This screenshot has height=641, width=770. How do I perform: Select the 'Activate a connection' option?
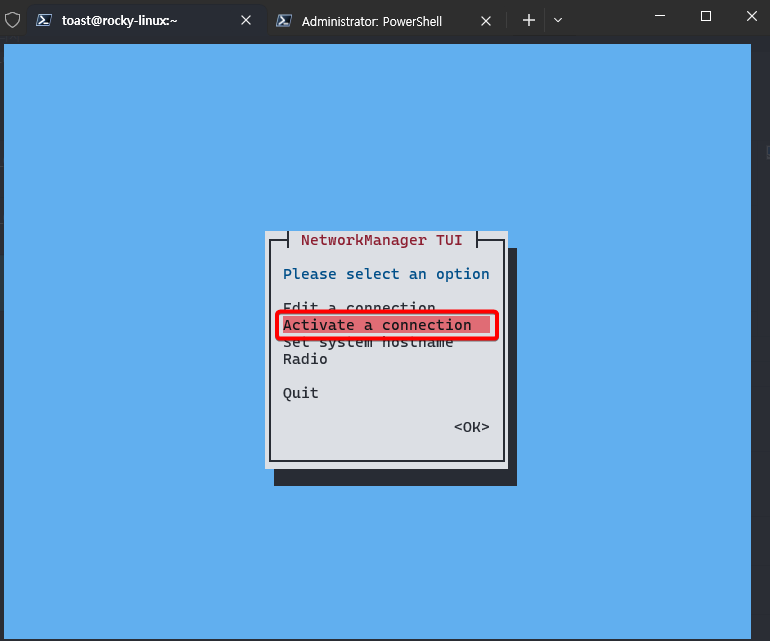(386, 325)
